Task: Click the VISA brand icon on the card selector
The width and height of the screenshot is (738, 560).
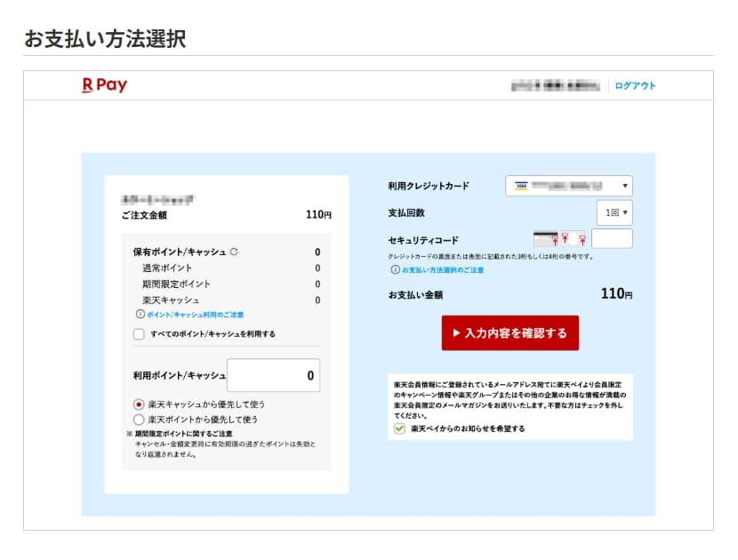Action: click(x=524, y=186)
